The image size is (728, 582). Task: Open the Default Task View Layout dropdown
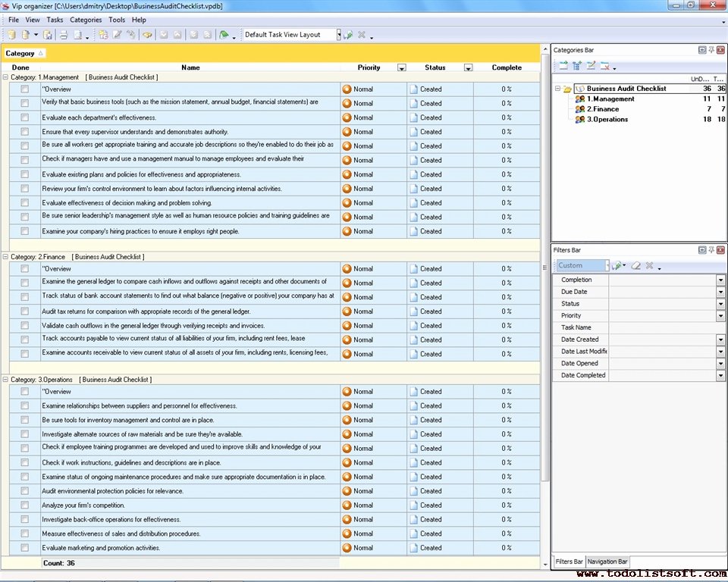click(x=339, y=35)
